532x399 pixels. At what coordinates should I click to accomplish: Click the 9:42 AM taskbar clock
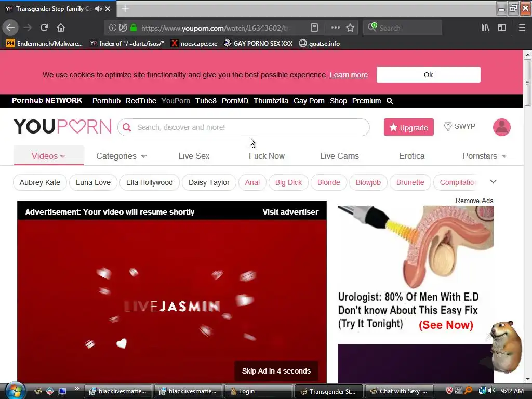point(512,391)
